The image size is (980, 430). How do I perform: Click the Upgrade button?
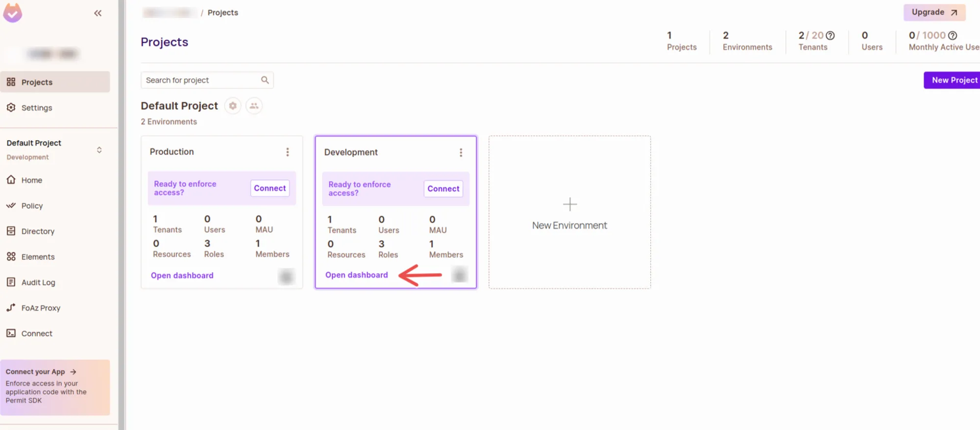click(x=934, y=12)
